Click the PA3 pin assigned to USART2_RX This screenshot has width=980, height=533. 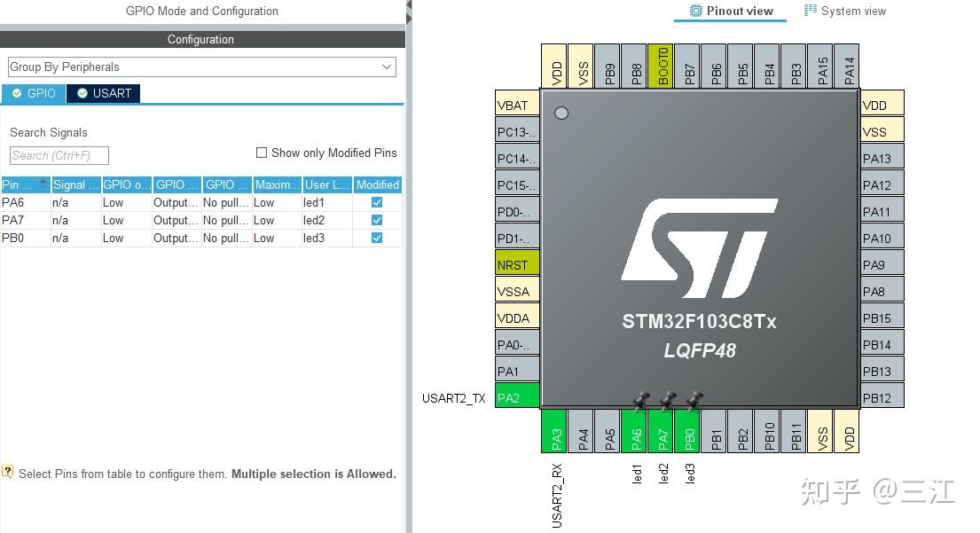553,432
